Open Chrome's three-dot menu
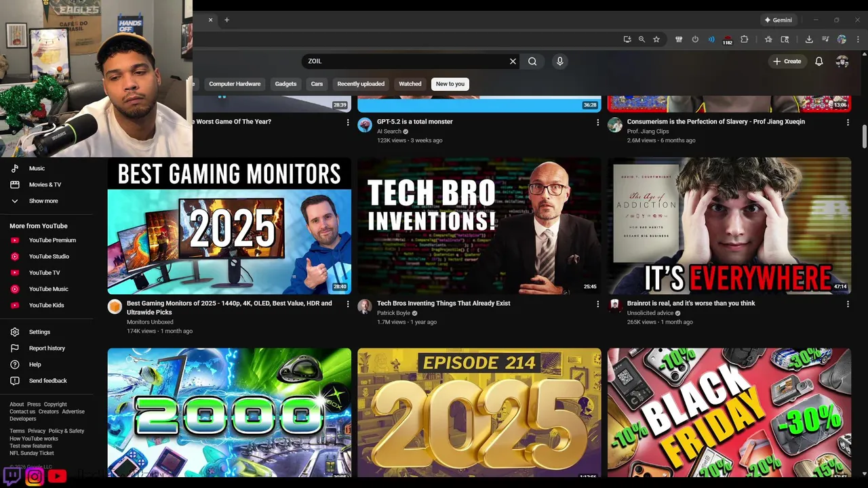 (858, 39)
